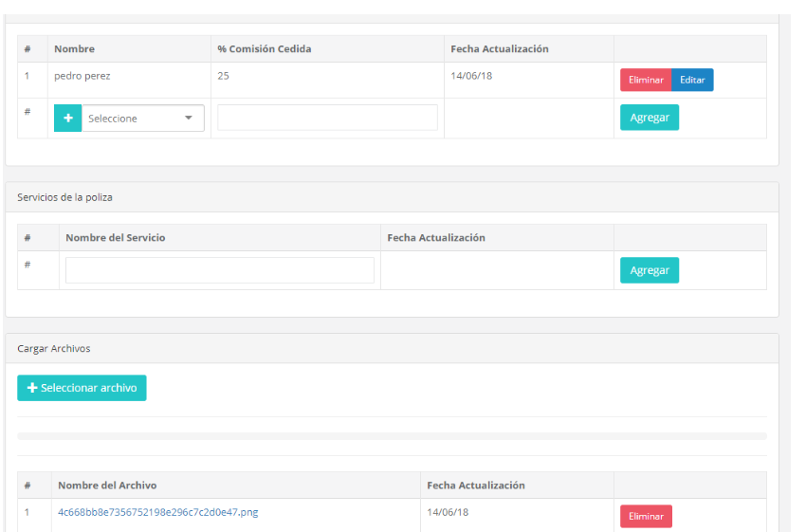
Task: Click the Nombre del Servicio column header
Action: point(115,238)
